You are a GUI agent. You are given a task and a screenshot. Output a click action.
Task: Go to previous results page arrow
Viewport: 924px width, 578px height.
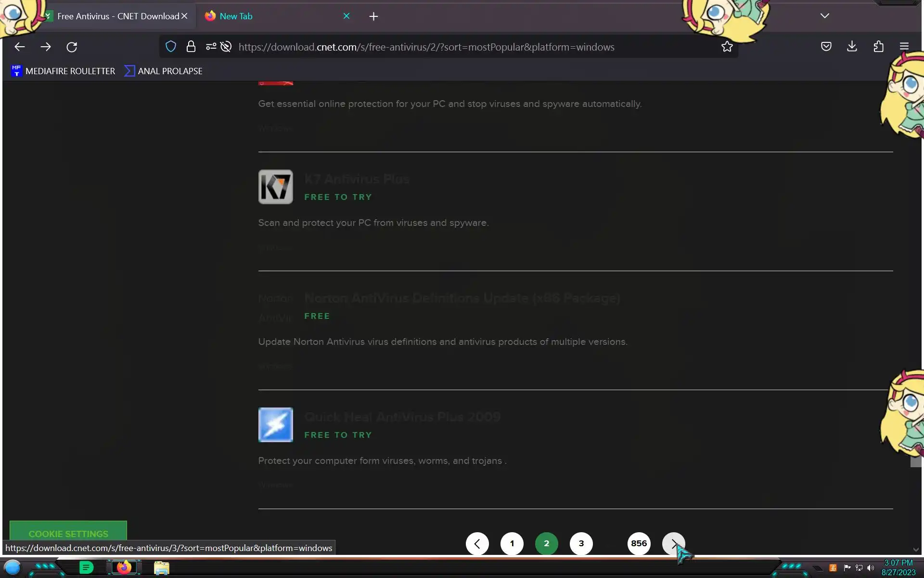(x=477, y=544)
